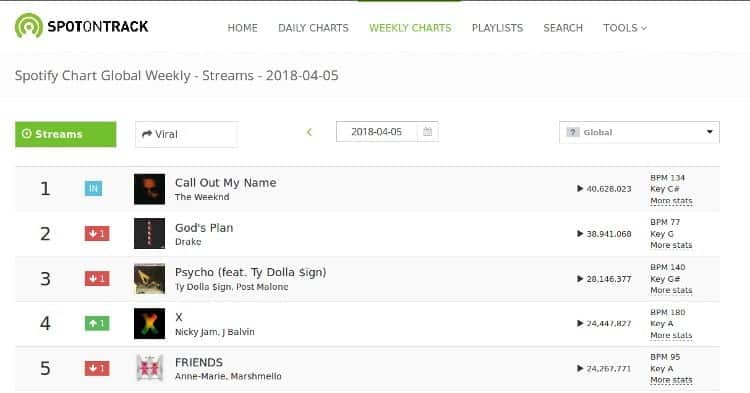This screenshot has height=393, width=750.
Task: Switch to the Viral chart view
Action: click(186, 134)
